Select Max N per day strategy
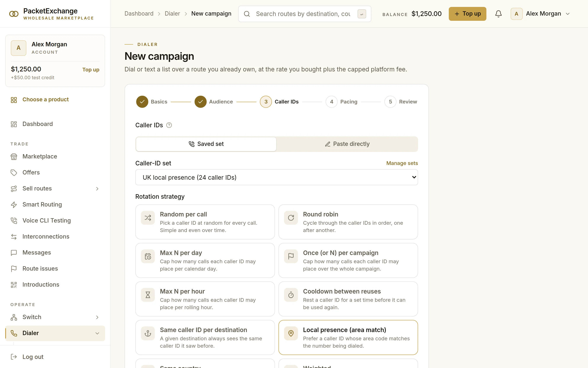The height and width of the screenshot is (368, 588). [205, 260]
